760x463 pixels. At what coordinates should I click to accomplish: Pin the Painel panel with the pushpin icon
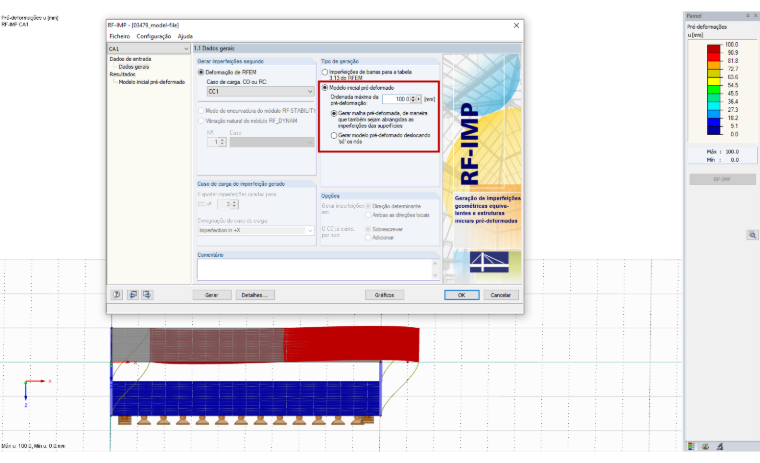[747, 16]
